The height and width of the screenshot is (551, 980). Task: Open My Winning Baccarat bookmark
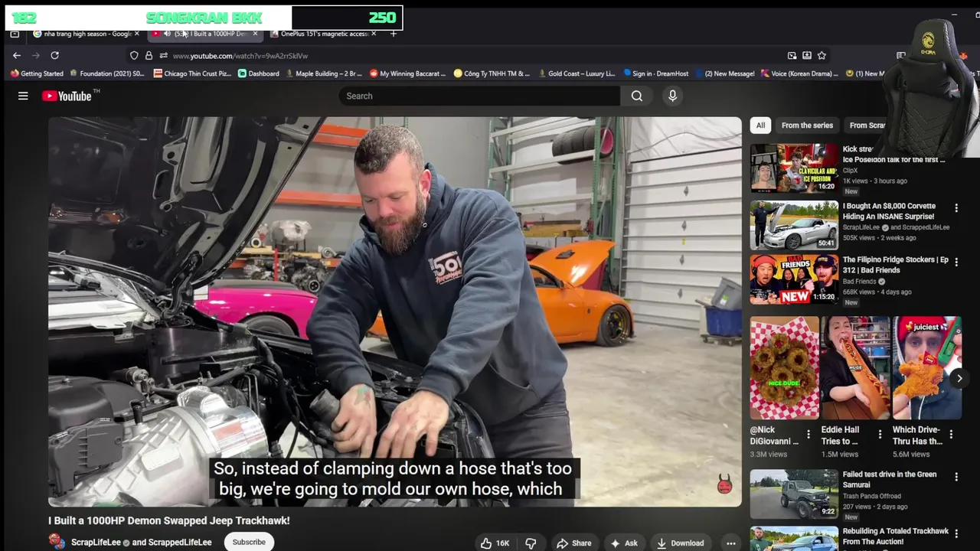[407, 73]
